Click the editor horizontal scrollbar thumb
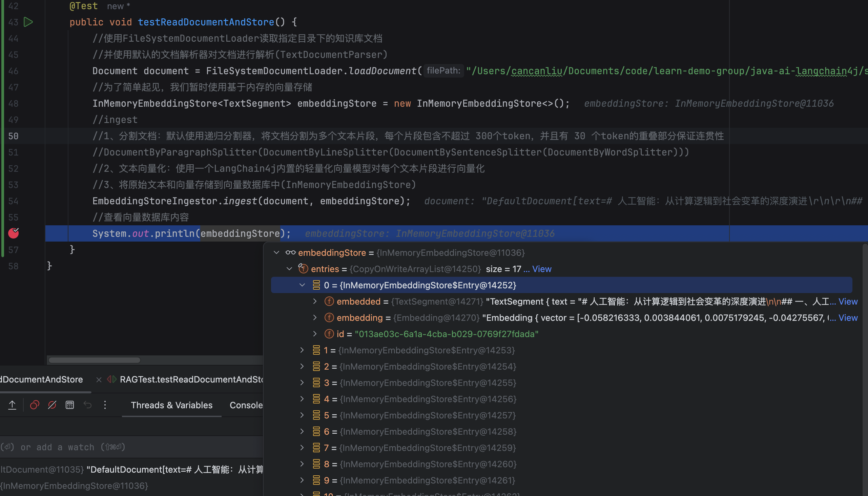Viewport: 868px width, 496px height. tap(95, 360)
